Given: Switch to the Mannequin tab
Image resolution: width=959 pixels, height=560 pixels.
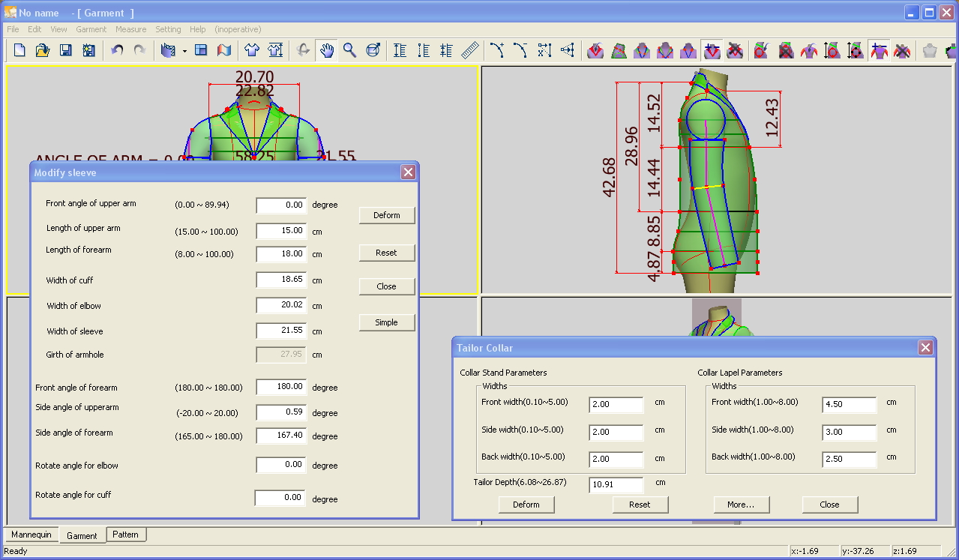Looking at the screenshot, I should [x=31, y=535].
